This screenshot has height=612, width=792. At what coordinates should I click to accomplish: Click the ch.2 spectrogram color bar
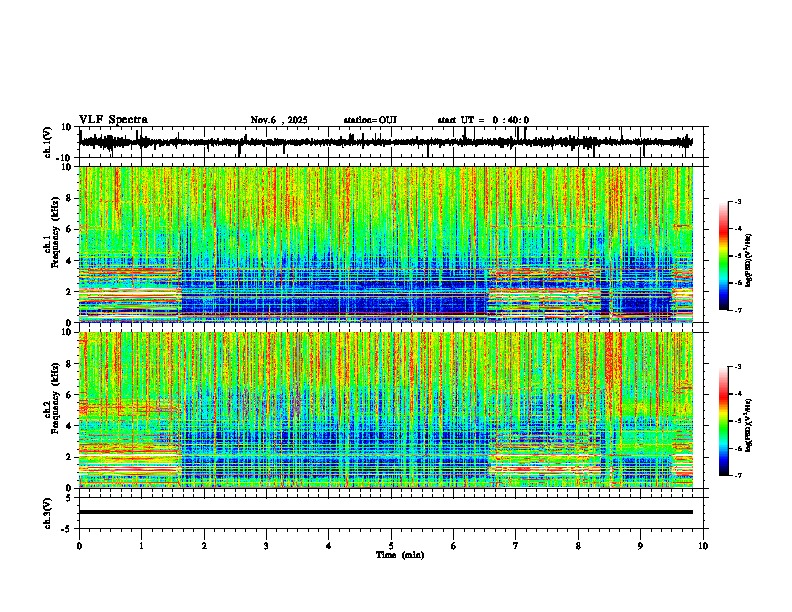[x=724, y=421]
